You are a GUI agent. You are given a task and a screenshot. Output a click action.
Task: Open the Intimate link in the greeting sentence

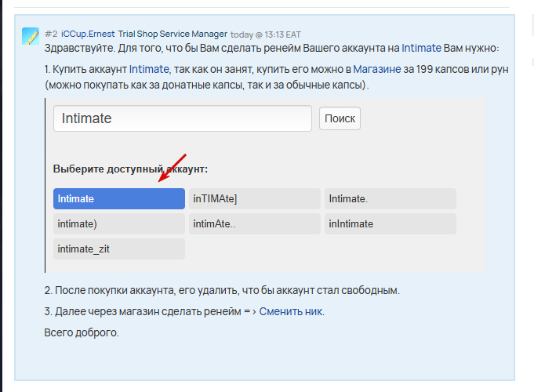pos(421,48)
